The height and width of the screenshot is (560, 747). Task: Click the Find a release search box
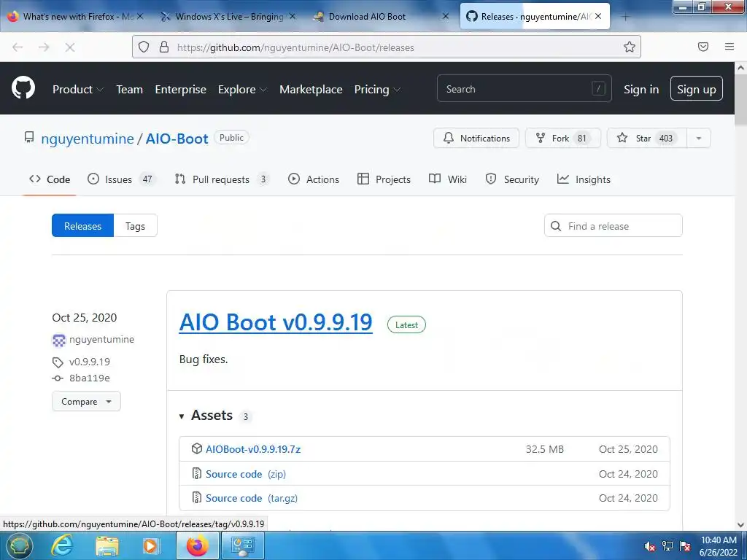[x=613, y=226]
